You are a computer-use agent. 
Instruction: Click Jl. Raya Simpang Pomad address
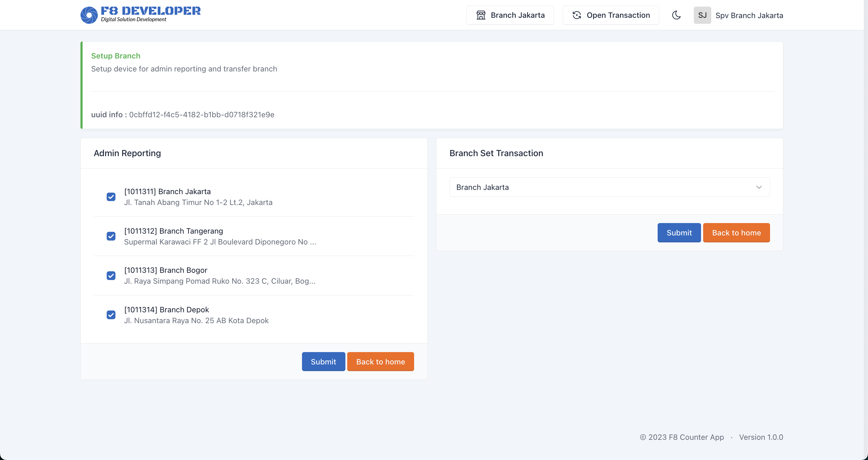point(220,281)
